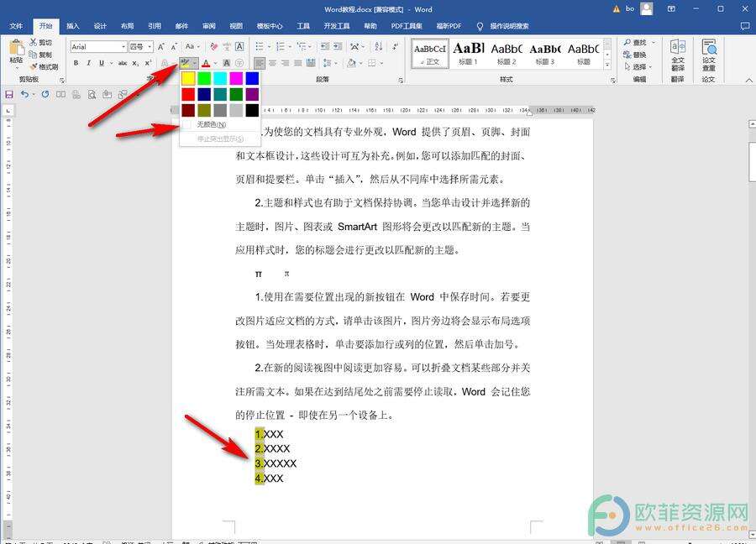Choose the No Color option
The image size is (756, 544).
219,124
